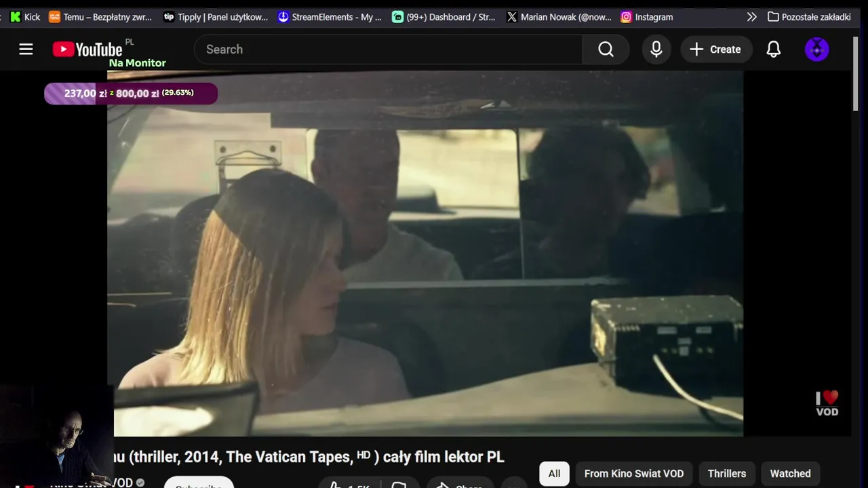Click the video title text The Vatican Tapes
Image resolution: width=868 pixels, height=488 pixels.
pyautogui.click(x=290, y=457)
